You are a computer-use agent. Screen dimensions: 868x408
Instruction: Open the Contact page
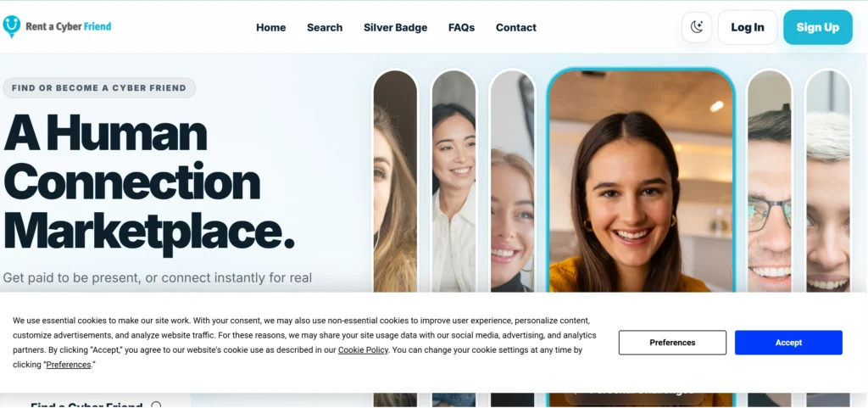coord(516,28)
